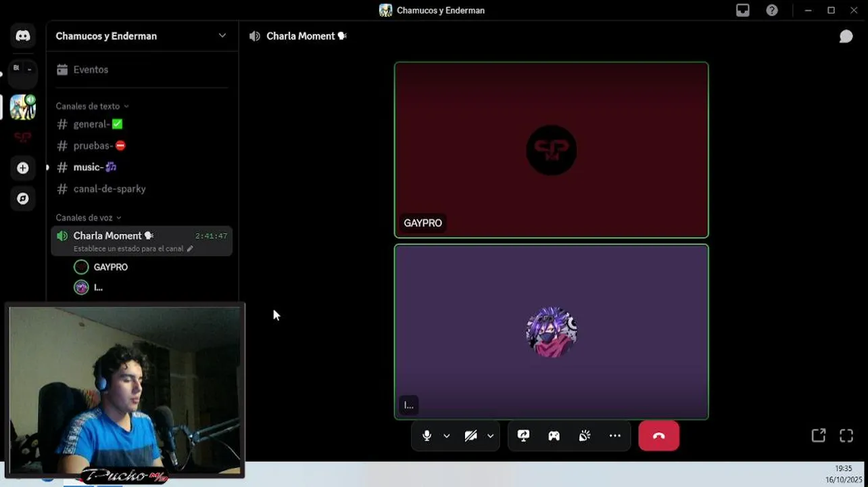The image size is (868, 487).
Task: Click the purple ninja avatar in call
Action: [552, 332]
